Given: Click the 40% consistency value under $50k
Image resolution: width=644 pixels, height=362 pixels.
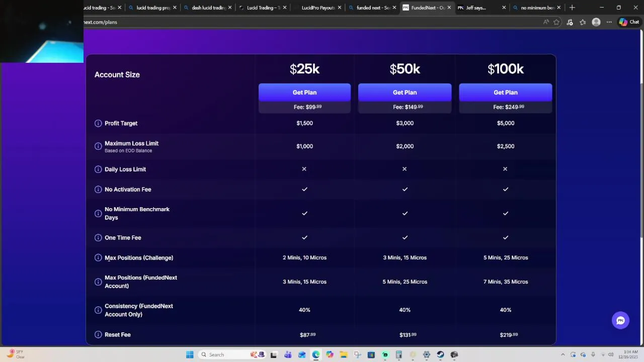Looking at the screenshot, I should (x=405, y=310).
